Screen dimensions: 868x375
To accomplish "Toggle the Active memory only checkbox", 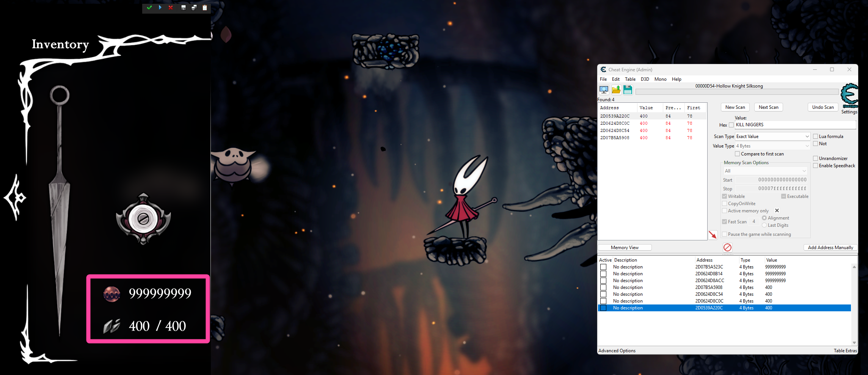I will pyautogui.click(x=725, y=211).
